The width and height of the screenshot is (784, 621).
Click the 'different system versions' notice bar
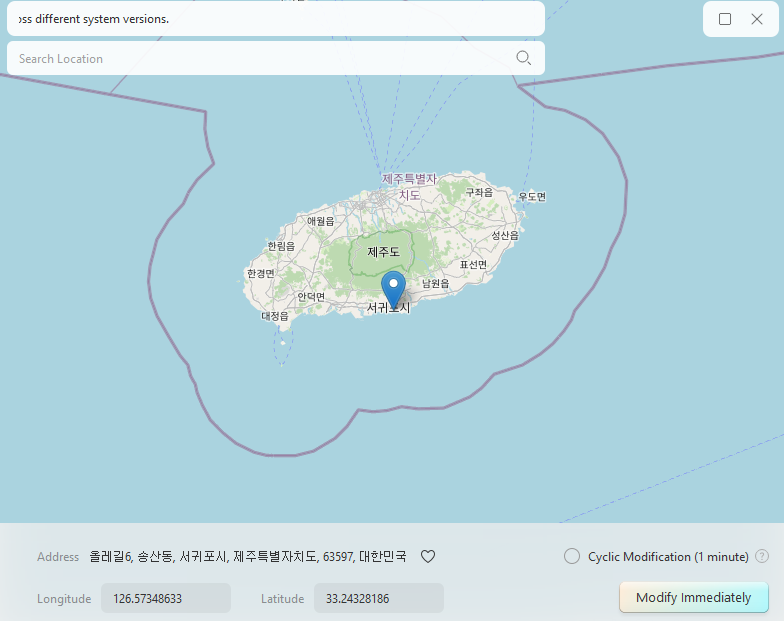click(x=276, y=18)
